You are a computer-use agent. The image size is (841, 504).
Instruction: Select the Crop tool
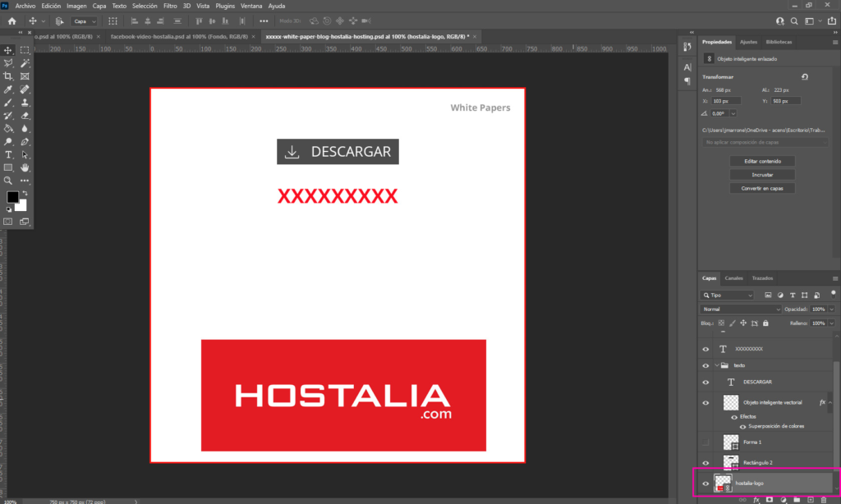pos(8,76)
